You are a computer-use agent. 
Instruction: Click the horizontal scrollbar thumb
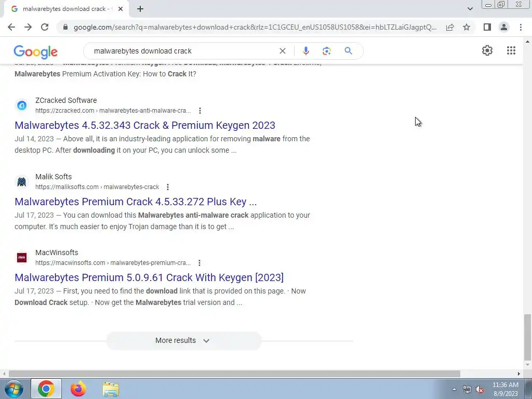pyautogui.click(x=234, y=374)
